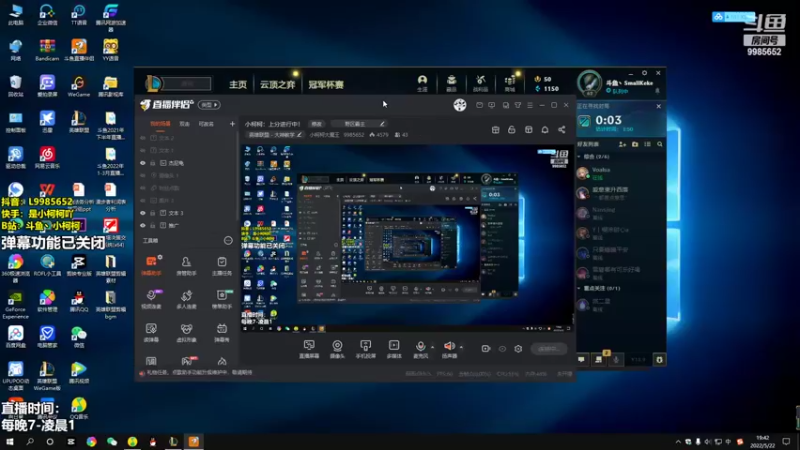
Task: Click add friend icon in League friends list
Action: [x=622, y=144]
